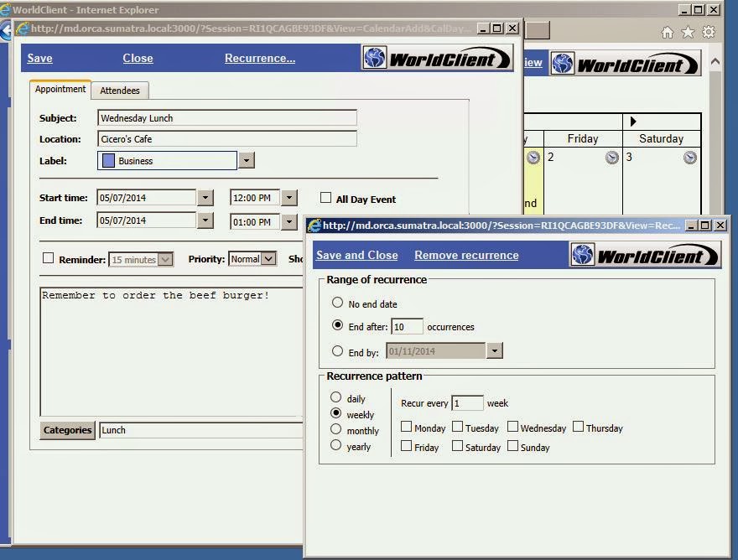738x560 pixels.
Task: Click the Start time date field 05/07/2014
Action: coord(146,198)
